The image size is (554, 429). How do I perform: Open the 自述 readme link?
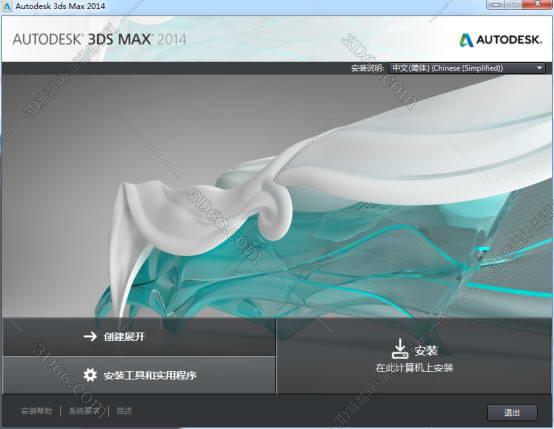pos(124,411)
